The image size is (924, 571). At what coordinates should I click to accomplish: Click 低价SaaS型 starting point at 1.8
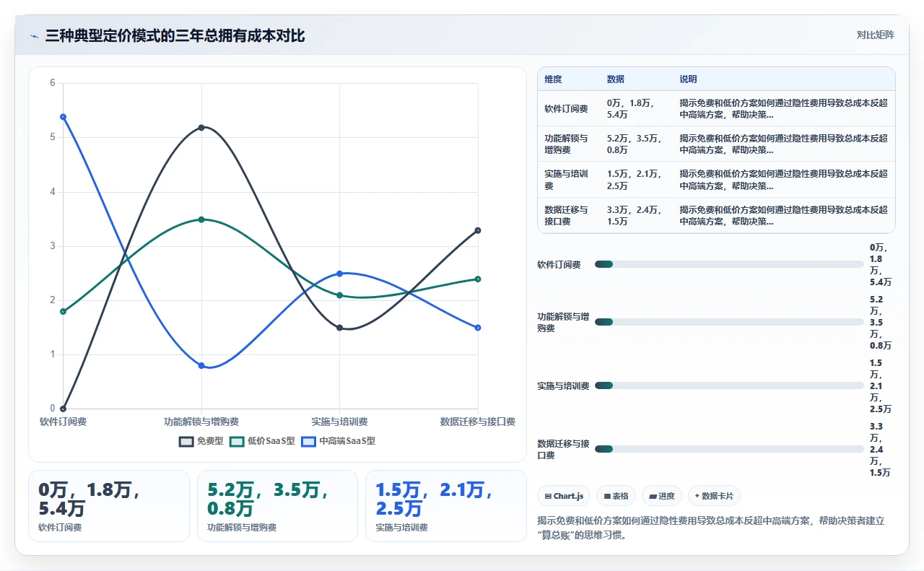coord(64,311)
